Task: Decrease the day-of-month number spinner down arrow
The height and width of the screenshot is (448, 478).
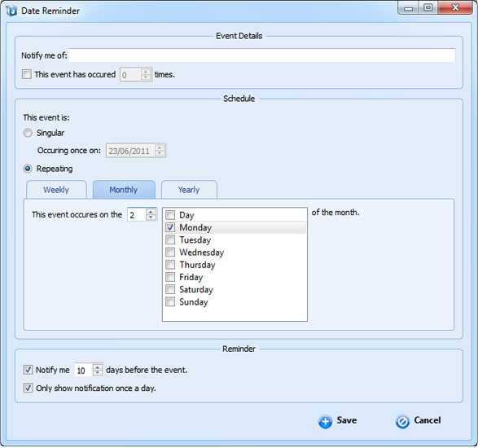Action: click(151, 217)
